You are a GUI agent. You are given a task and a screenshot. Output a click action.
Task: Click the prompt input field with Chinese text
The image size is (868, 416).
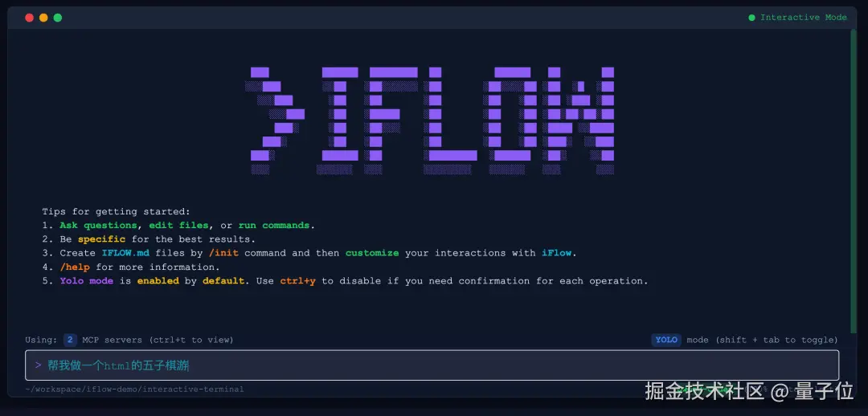point(432,365)
